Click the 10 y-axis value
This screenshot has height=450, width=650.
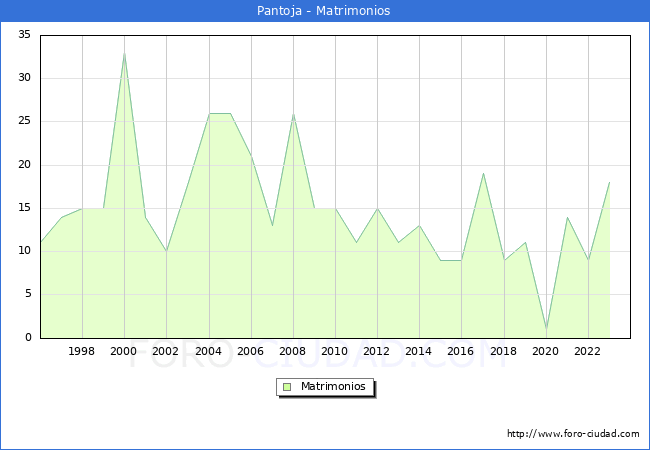pyautogui.click(x=24, y=251)
